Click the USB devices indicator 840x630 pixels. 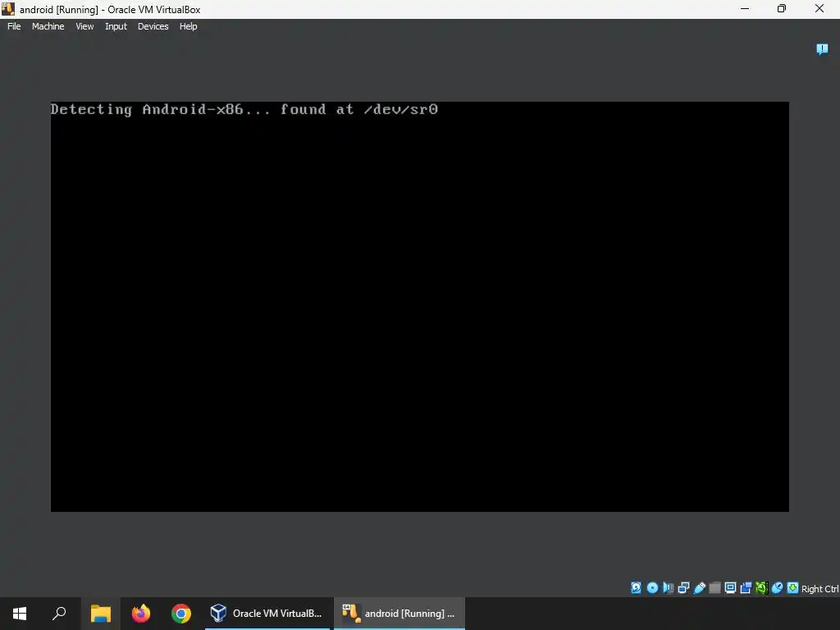[x=700, y=587]
